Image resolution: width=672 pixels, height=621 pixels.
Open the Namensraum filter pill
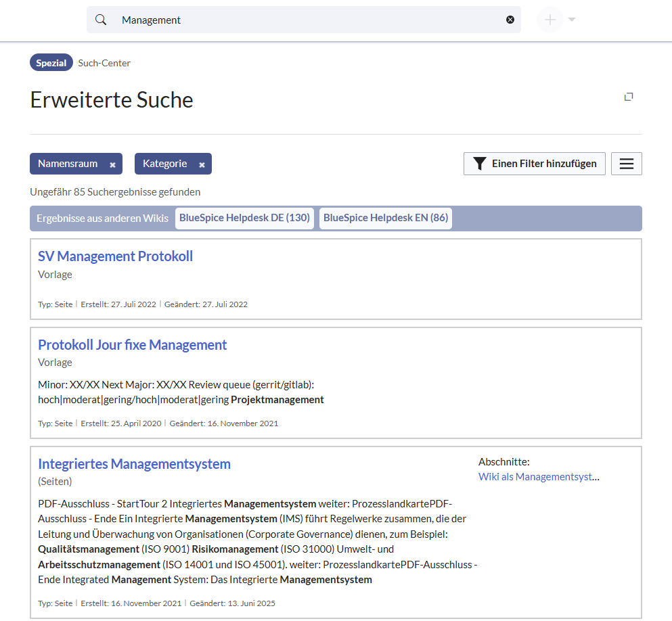pyautogui.click(x=68, y=164)
